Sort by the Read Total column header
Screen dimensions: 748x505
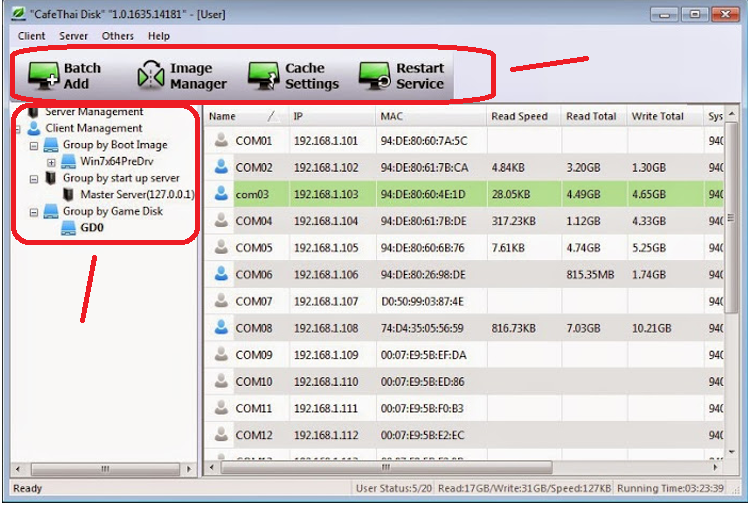point(593,116)
